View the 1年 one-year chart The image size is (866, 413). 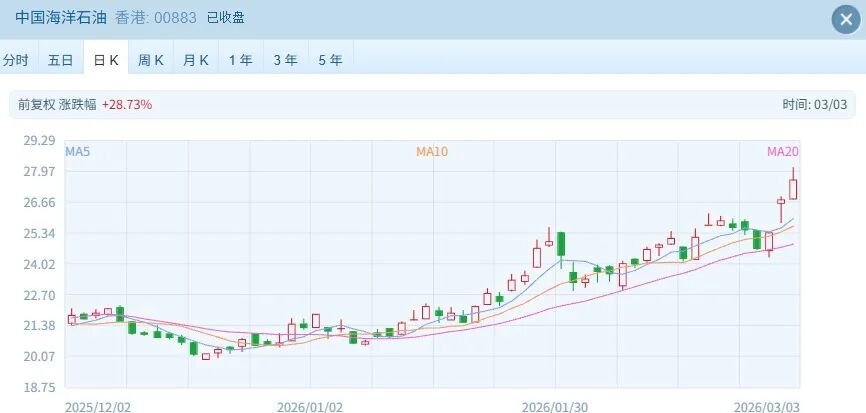click(240, 60)
